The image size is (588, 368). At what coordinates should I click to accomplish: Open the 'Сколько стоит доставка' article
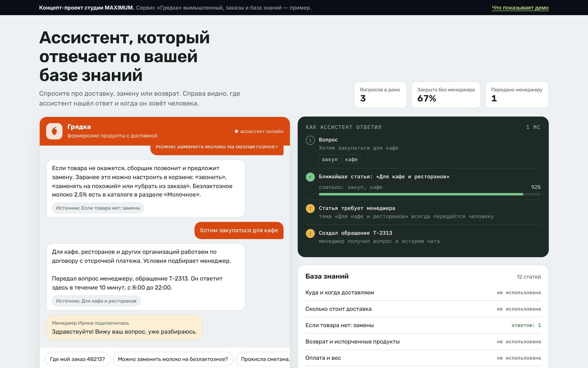click(x=423, y=309)
